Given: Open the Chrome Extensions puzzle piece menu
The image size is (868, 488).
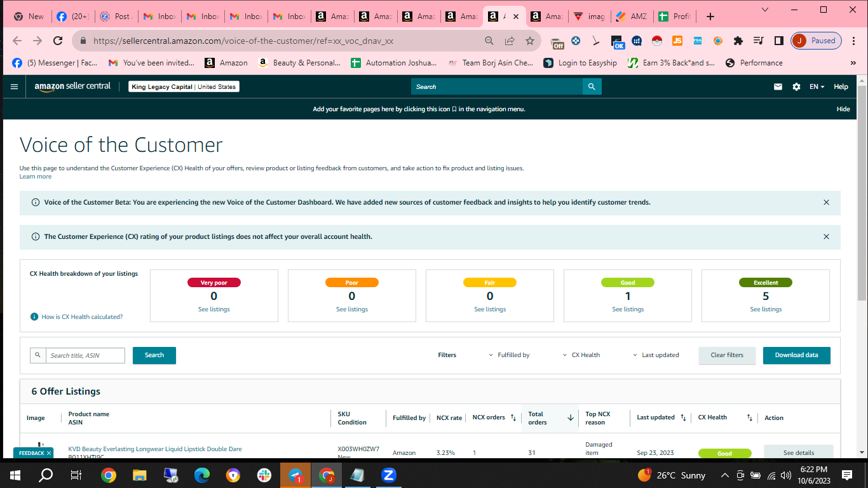Looking at the screenshot, I should [x=738, y=41].
